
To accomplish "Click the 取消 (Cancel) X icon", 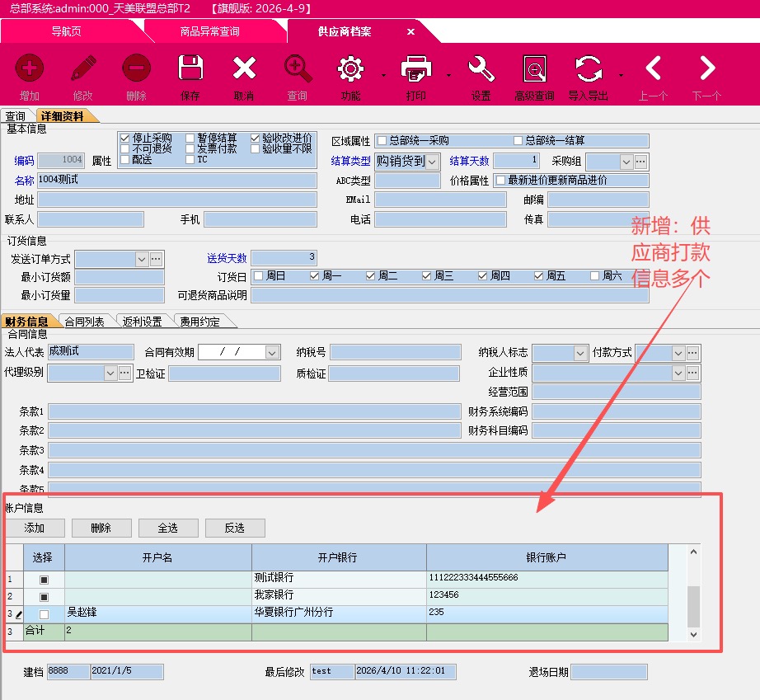I will (x=244, y=69).
